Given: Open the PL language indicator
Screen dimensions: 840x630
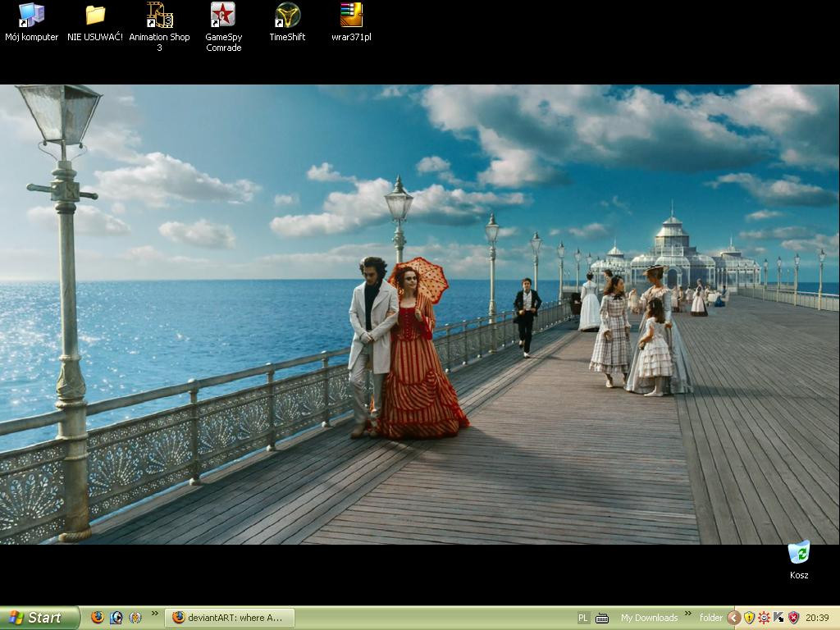Looking at the screenshot, I should (x=583, y=619).
